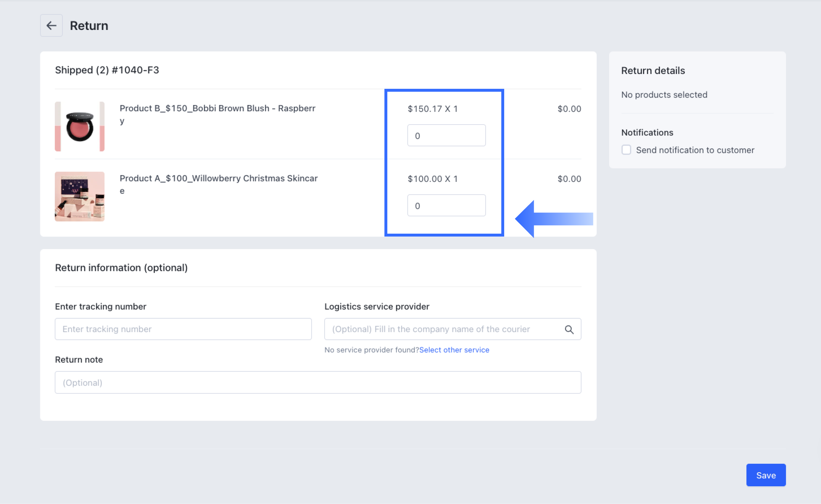Click the Return information (optional) heading
This screenshot has width=821, height=504.
(121, 268)
